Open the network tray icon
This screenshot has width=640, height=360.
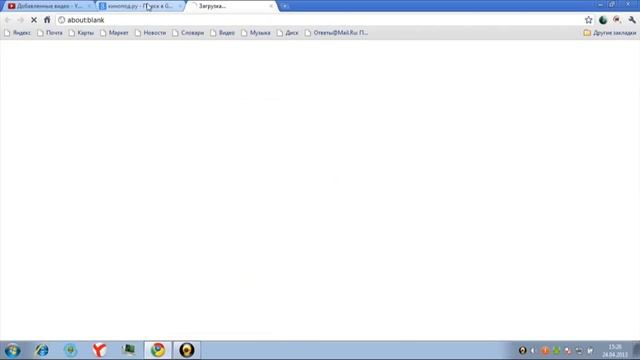click(x=579, y=350)
